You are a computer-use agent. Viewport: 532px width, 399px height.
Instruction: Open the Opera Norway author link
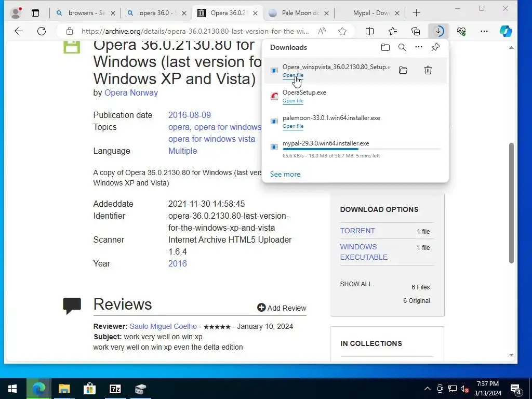point(131,92)
